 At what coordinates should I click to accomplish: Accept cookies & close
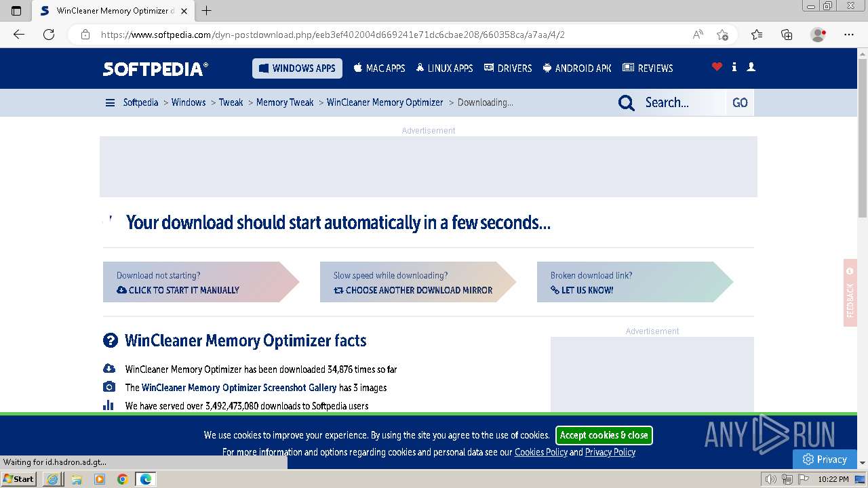tap(604, 435)
